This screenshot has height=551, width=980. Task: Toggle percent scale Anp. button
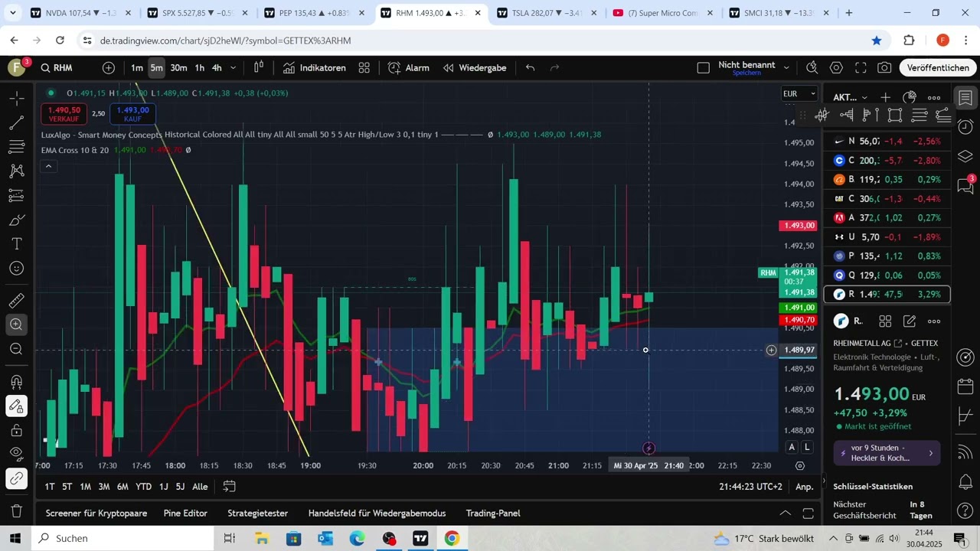[805, 487]
